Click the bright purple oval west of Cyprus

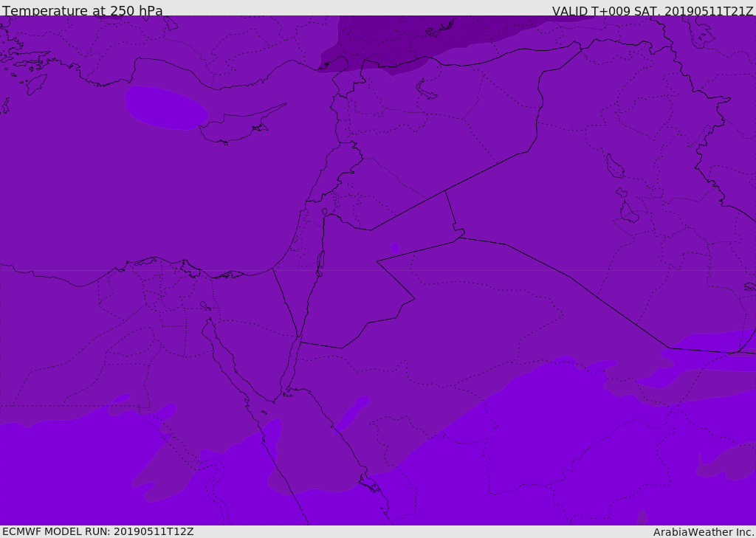[x=166, y=108]
